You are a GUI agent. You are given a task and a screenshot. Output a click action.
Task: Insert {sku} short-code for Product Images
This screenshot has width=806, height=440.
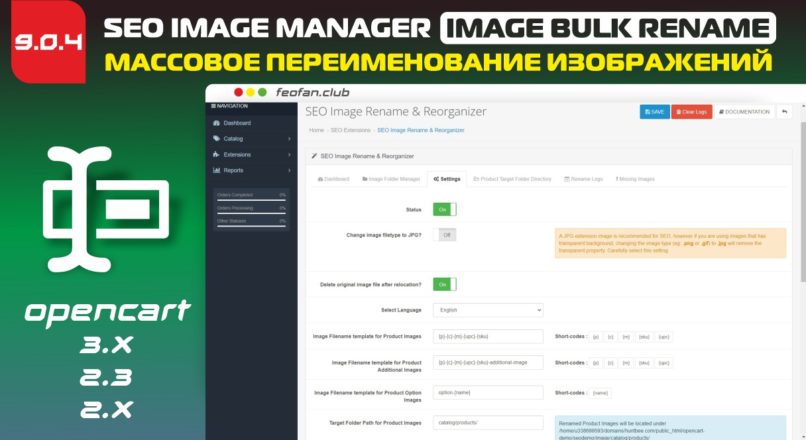(x=644, y=337)
